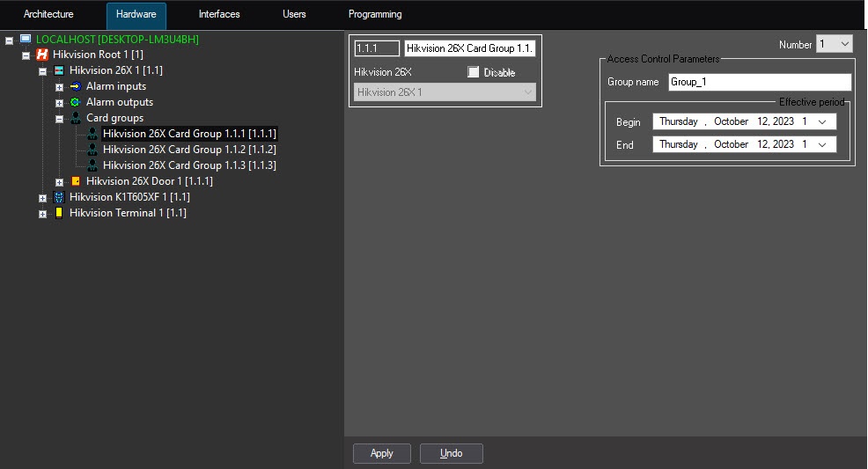This screenshot has width=868, height=469.
Task: Click the month October in Begin date
Action: click(x=731, y=121)
